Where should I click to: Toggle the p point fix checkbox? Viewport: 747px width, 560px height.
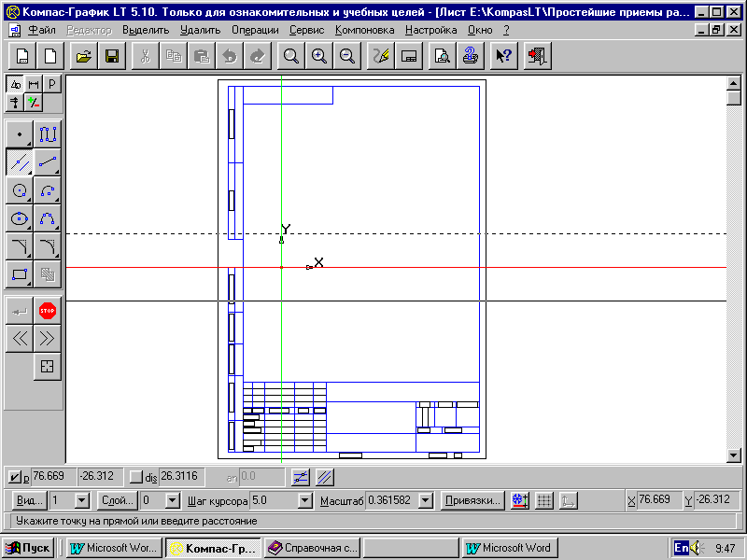pos(15,477)
